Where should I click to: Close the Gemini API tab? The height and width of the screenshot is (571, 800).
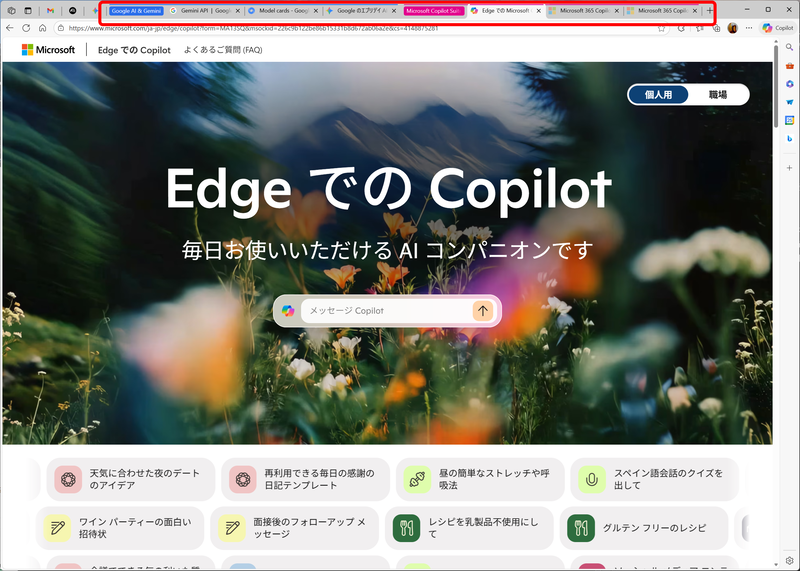click(238, 11)
